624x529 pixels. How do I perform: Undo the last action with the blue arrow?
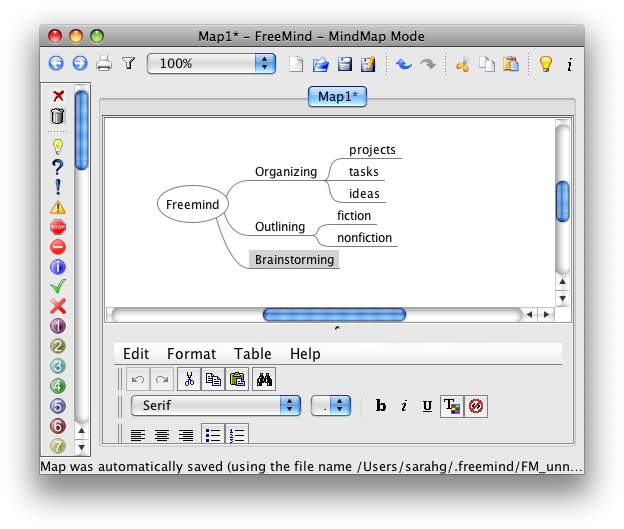404,64
